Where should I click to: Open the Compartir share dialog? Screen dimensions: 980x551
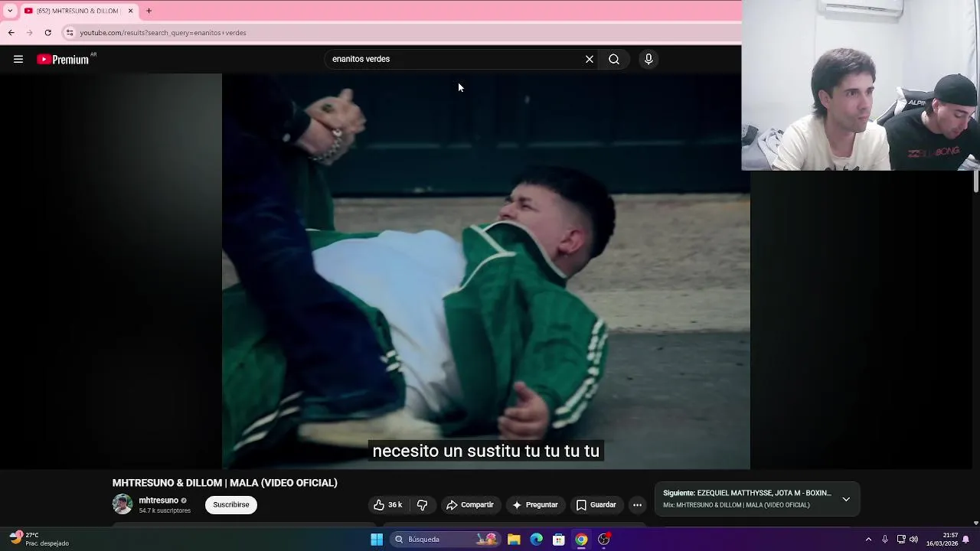(x=470, y=505)
